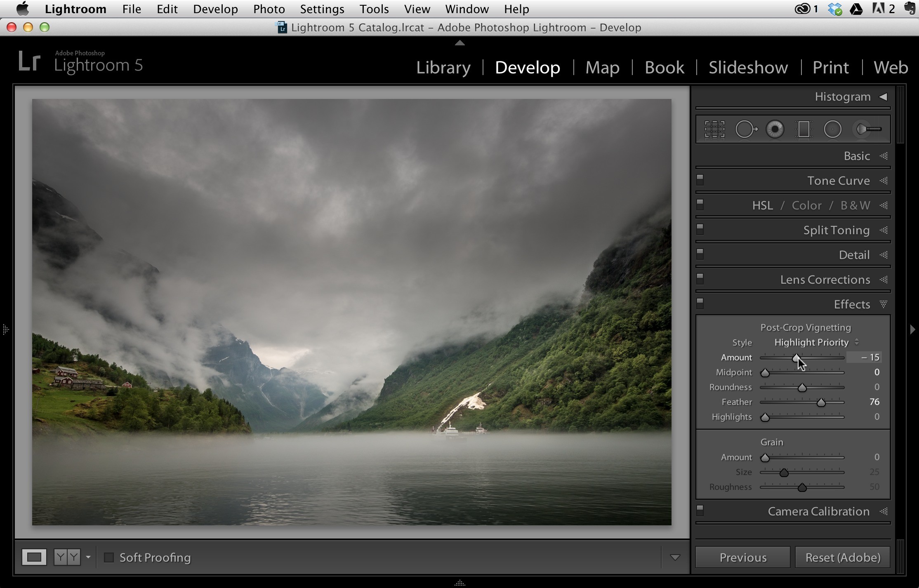
Task: Collapse the Histogram panel
Action: [883, 97]
